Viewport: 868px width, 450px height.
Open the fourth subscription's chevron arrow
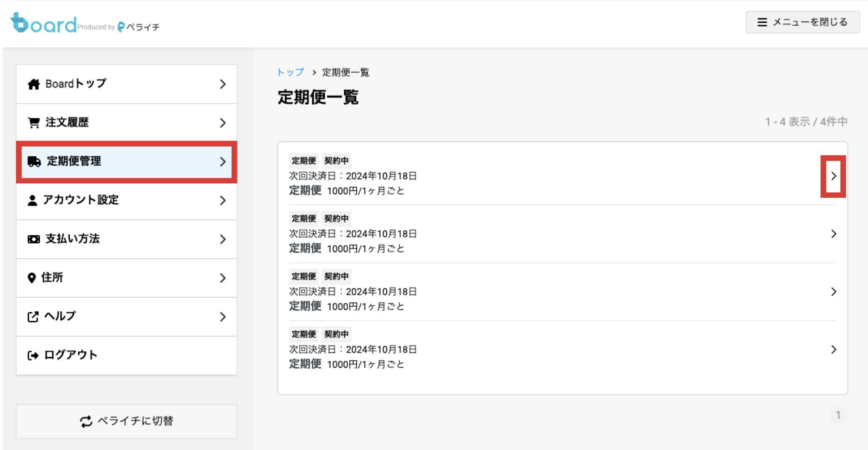coord(833,350)
